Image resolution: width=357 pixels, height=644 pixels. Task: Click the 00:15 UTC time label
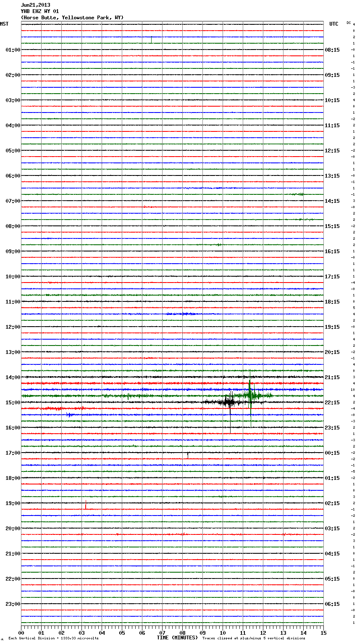332,453
